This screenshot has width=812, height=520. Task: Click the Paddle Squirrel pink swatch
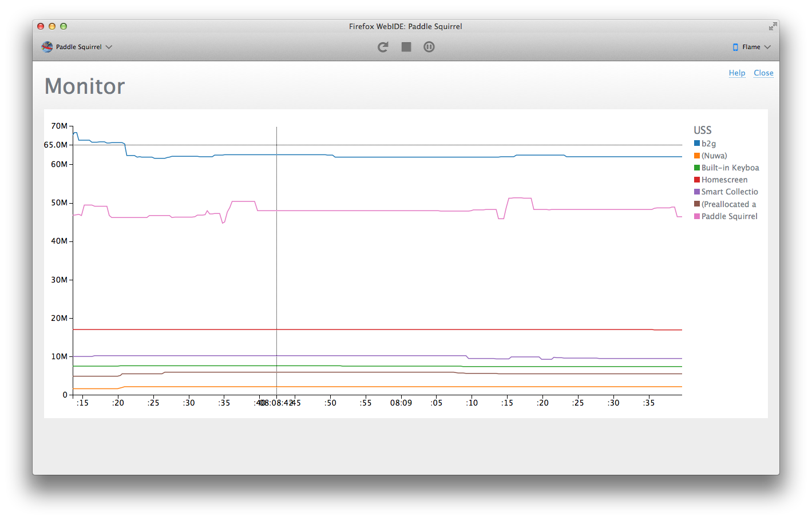[697, 216]
